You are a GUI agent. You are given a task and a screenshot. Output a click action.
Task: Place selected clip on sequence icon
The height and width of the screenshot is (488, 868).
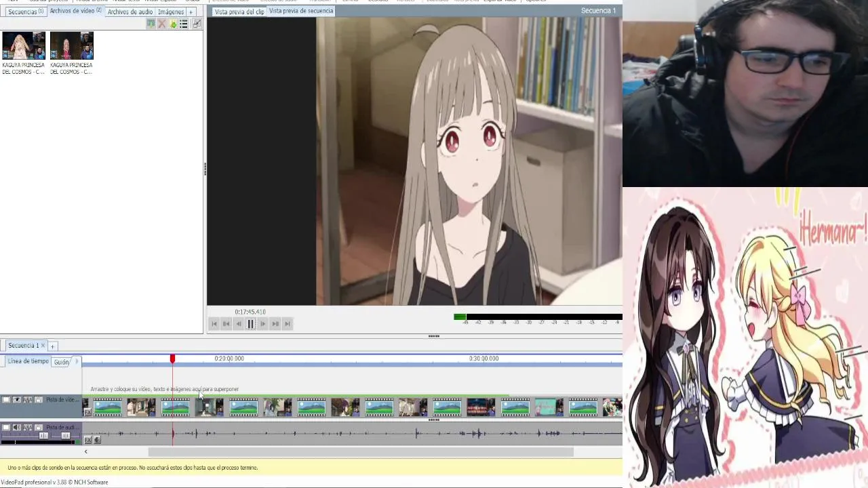pos(151,24)
